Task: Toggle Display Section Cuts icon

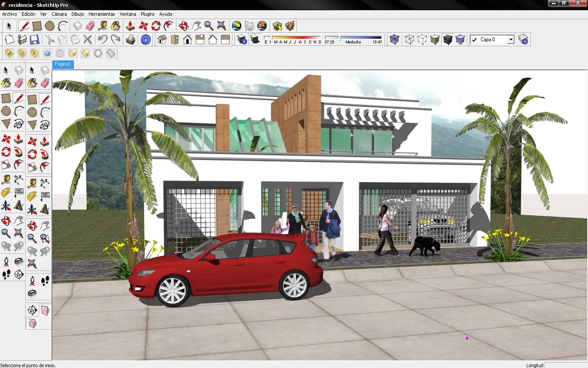Action: [x=32, y=323]
